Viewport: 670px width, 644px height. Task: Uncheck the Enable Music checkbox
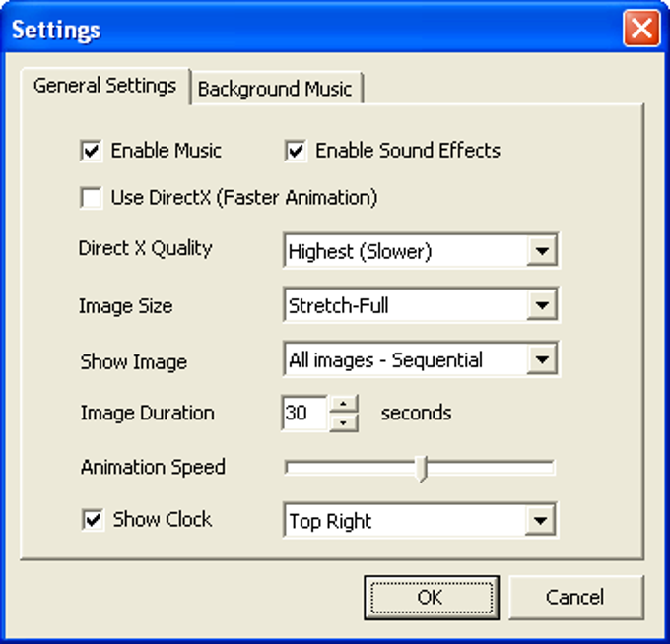91,151
